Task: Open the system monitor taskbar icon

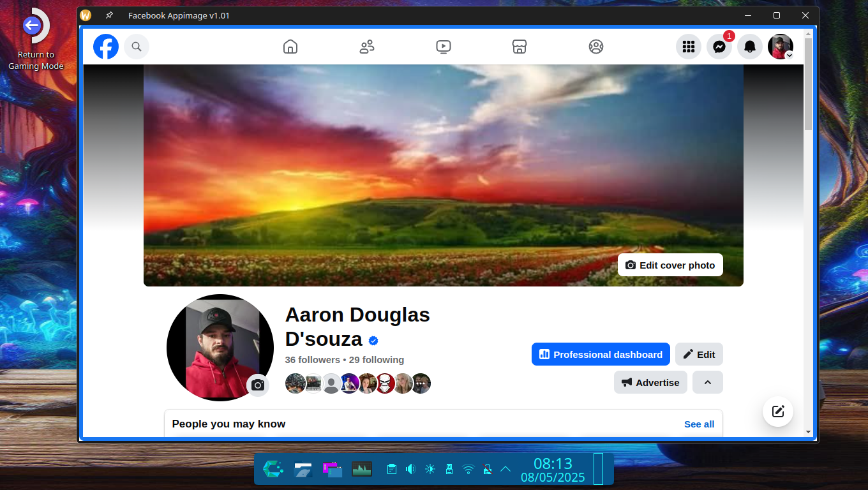Action: click(362, 469)
